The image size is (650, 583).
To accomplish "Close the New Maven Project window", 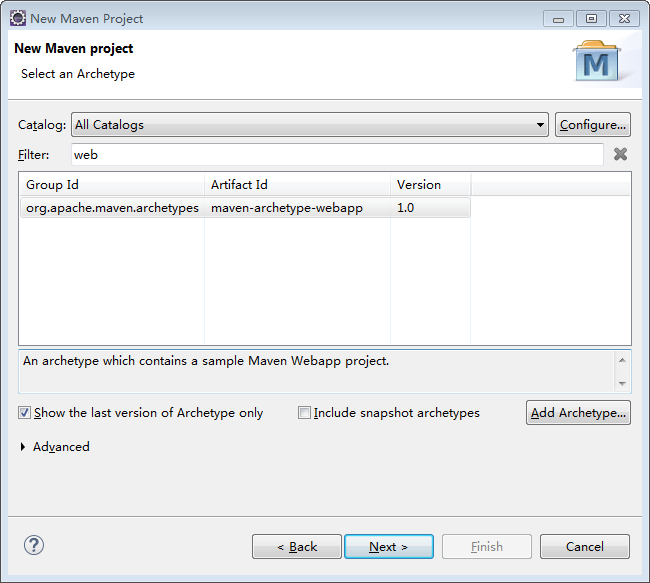I will 624,19.
